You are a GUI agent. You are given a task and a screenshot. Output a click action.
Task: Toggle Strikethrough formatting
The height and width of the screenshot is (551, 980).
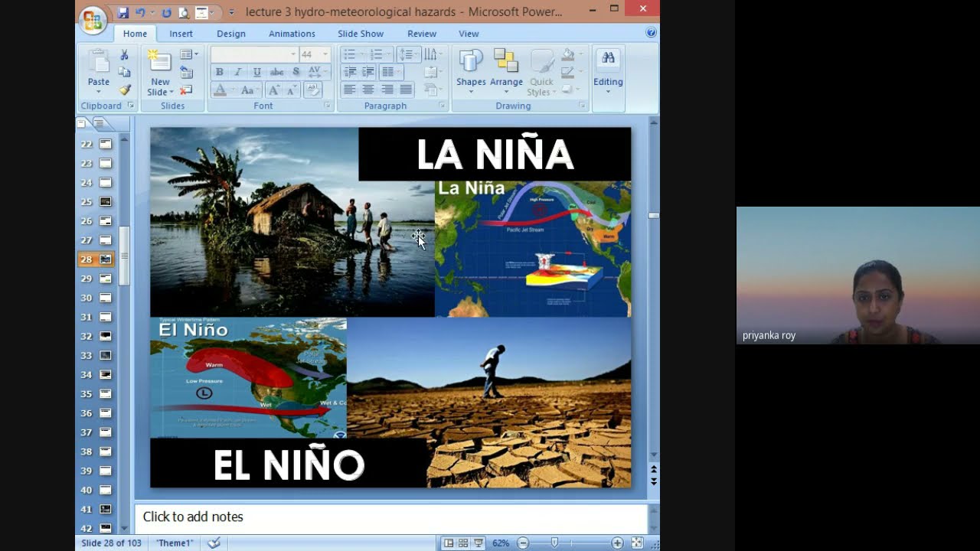276,72
